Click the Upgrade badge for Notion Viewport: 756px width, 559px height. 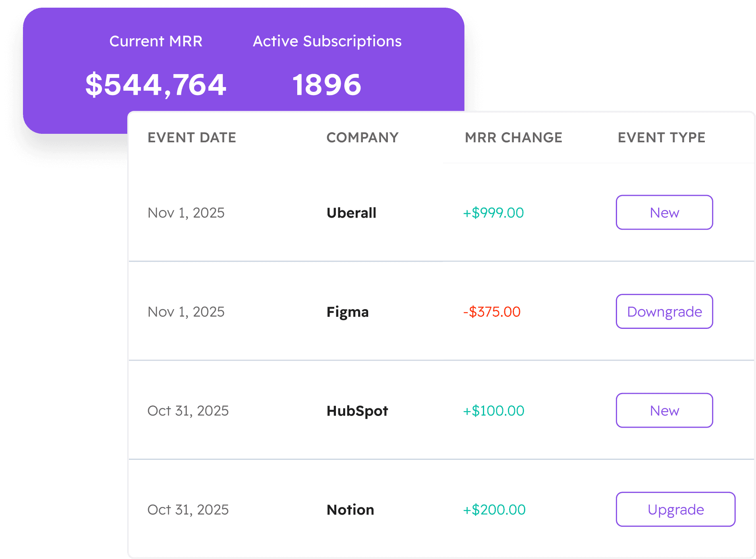675,509
